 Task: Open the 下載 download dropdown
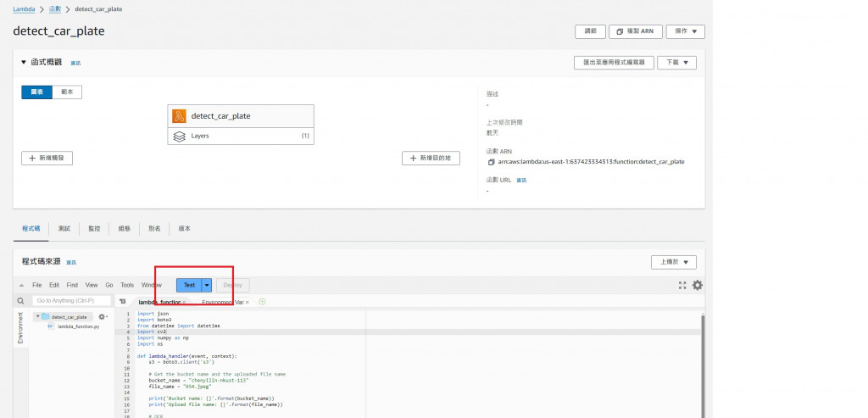click(x=676, y=63)
